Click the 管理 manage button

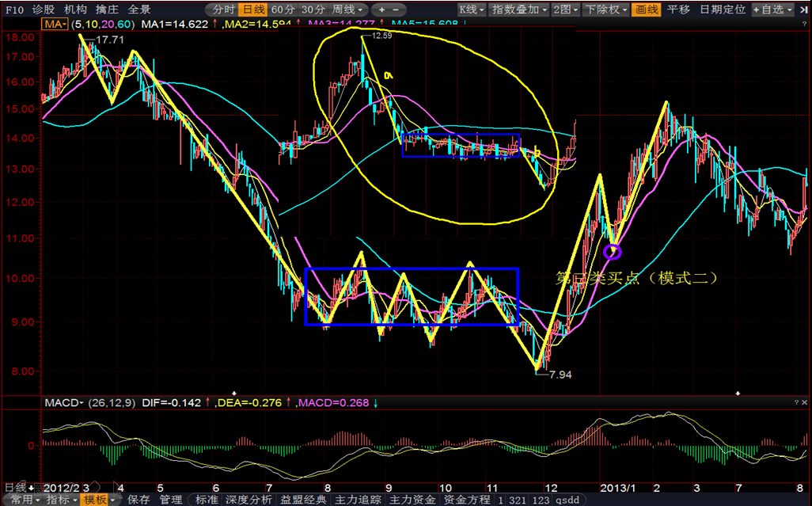(x=171, y=500)
